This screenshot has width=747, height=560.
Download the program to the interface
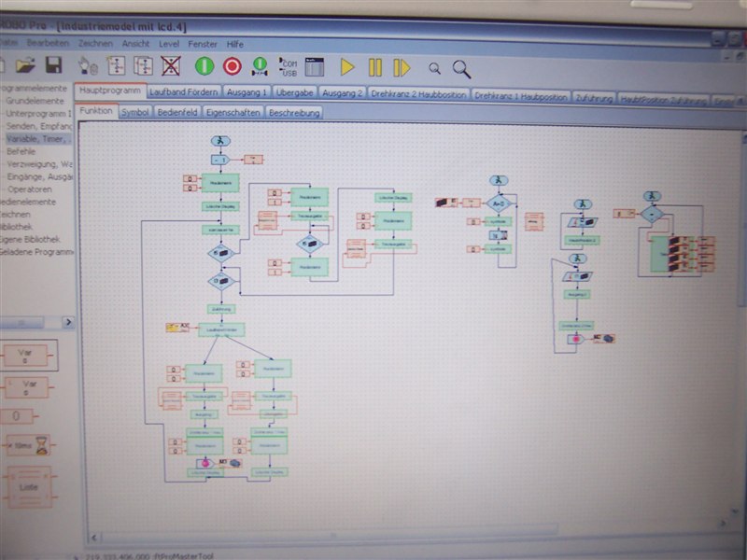coord(260,66)
